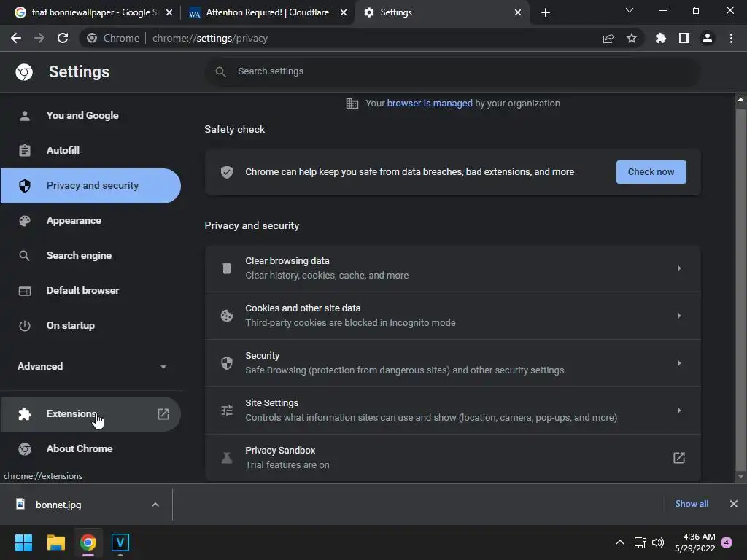Select Privacy and security in sidebar
The height and width of the screenshot is (560, 747).
(91, 186)
